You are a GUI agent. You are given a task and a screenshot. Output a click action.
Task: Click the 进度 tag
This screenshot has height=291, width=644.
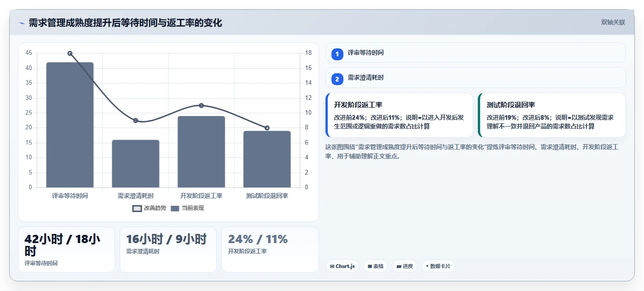pyautogui.click(x=405, y=266)
